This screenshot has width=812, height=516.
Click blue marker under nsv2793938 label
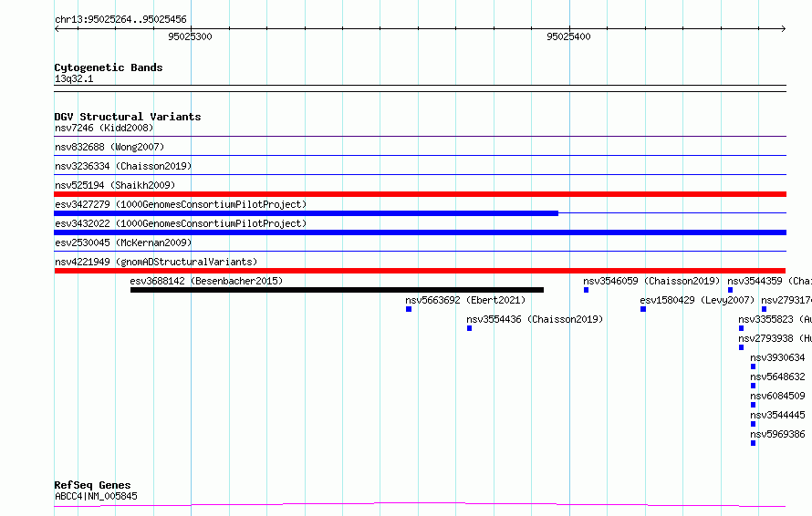coord(741,347)
